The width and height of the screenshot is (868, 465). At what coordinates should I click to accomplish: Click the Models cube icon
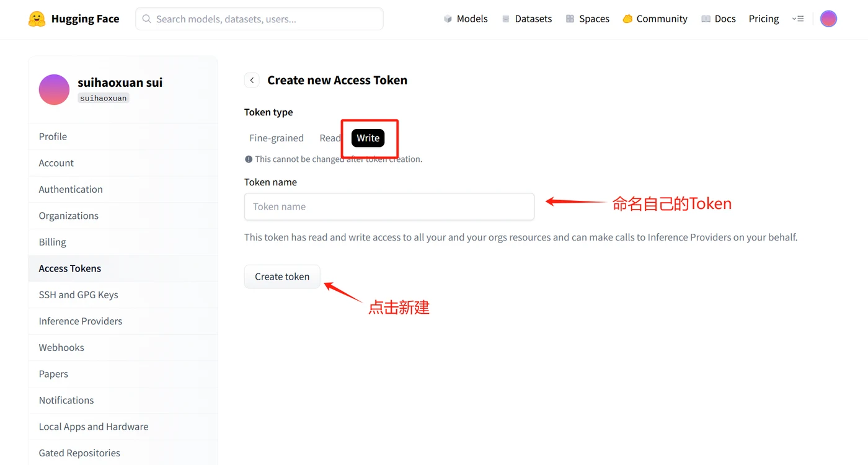tap(448, 19)
